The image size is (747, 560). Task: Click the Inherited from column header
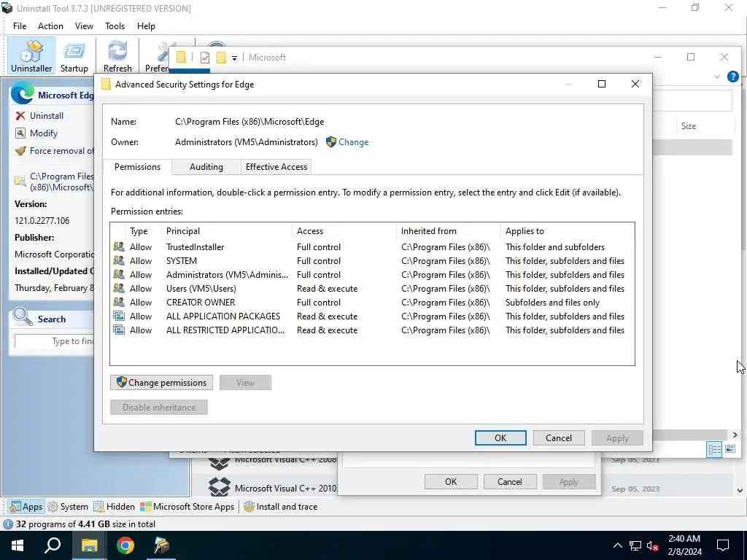449,231
